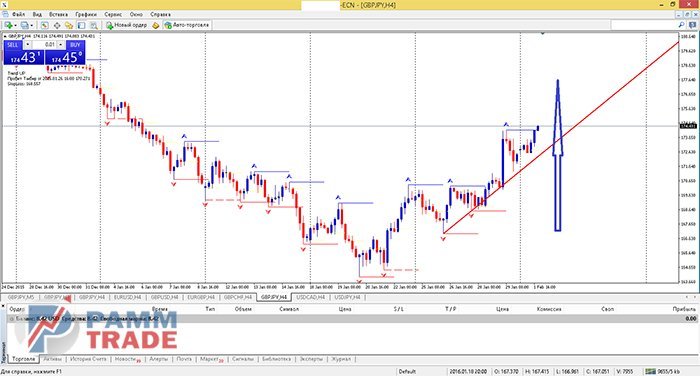Expand the new chart dropdown arrow

[x=15, y=25]
